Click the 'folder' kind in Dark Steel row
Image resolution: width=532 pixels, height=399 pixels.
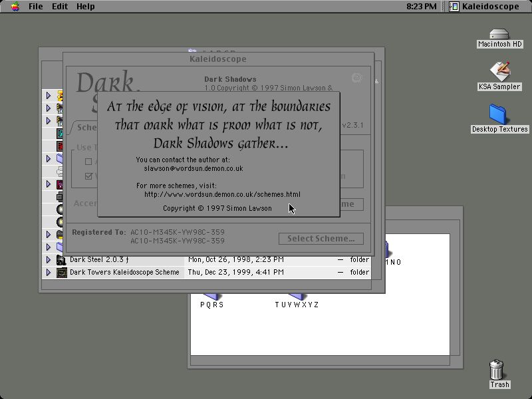point(360,260)
